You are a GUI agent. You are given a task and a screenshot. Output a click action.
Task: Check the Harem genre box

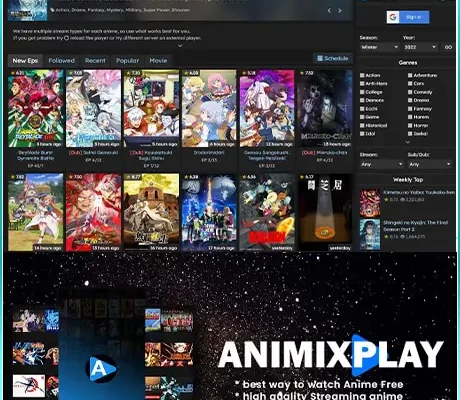pos(410,117)
